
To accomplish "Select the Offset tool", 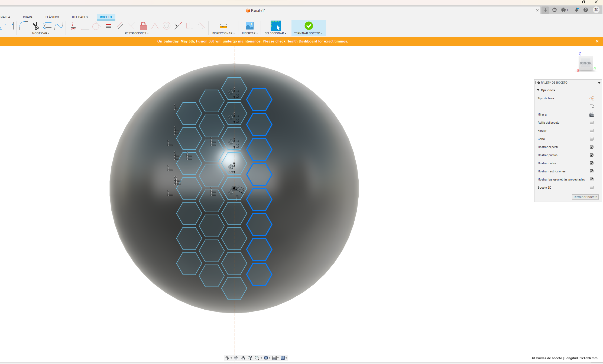I will 47,26.
